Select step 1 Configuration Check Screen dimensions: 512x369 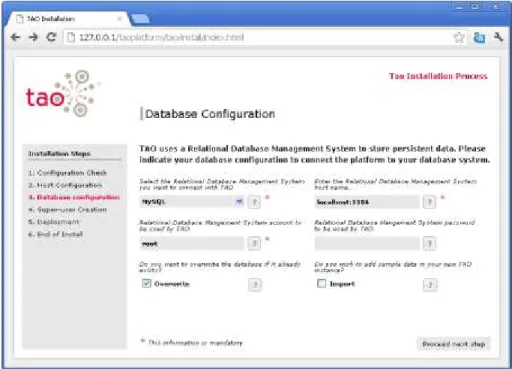pos(67,173)
